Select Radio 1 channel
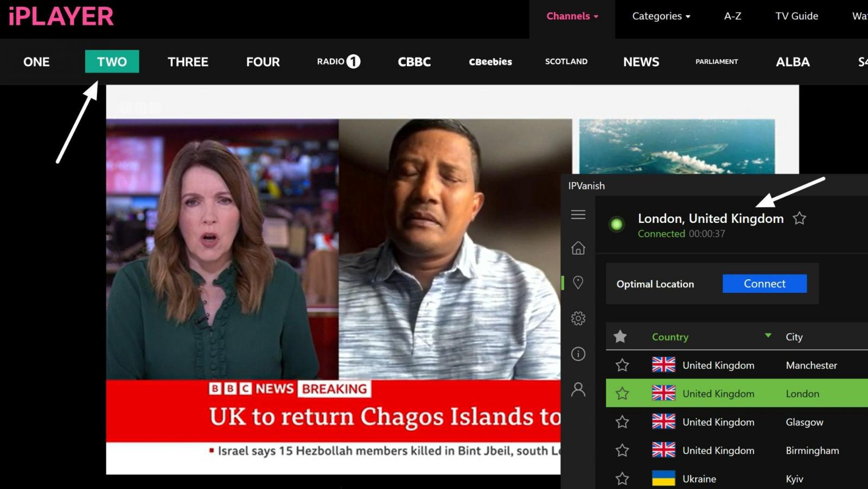Viewport: 868px width, 489px height. pyautogui.click(x=339, y=61)
